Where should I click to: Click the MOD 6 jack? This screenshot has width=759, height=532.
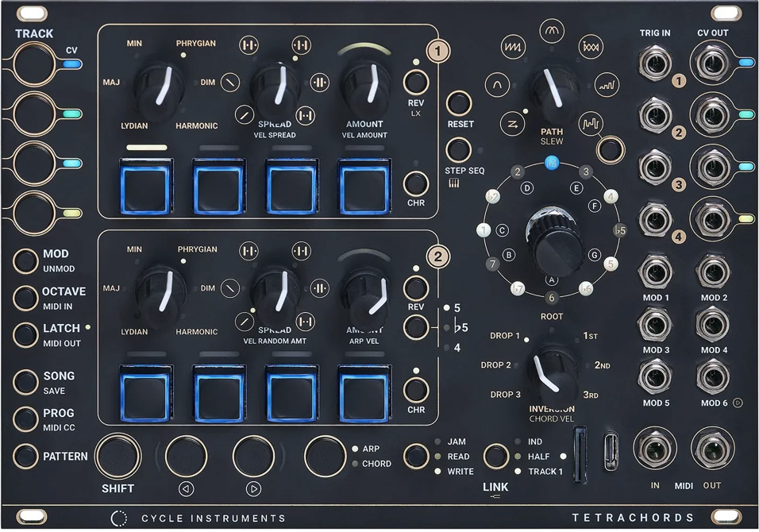712,377
